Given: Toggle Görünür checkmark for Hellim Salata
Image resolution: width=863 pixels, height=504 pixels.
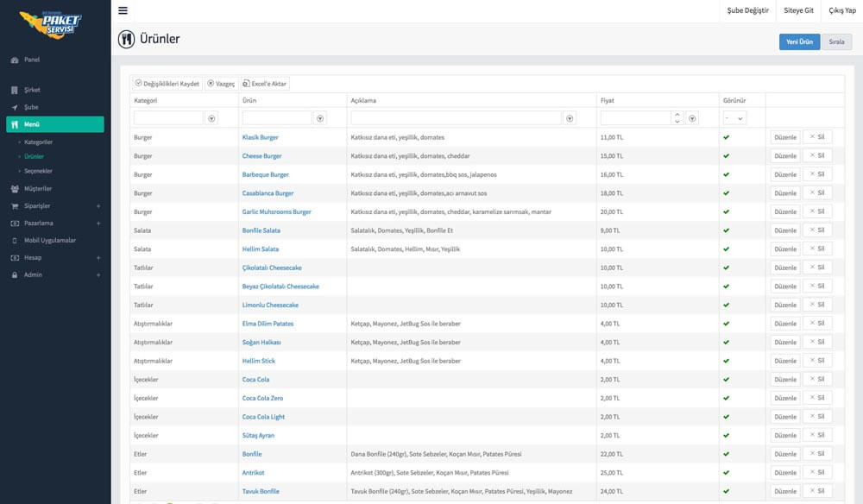Looking at the screenshot, I should coord(726,249).
